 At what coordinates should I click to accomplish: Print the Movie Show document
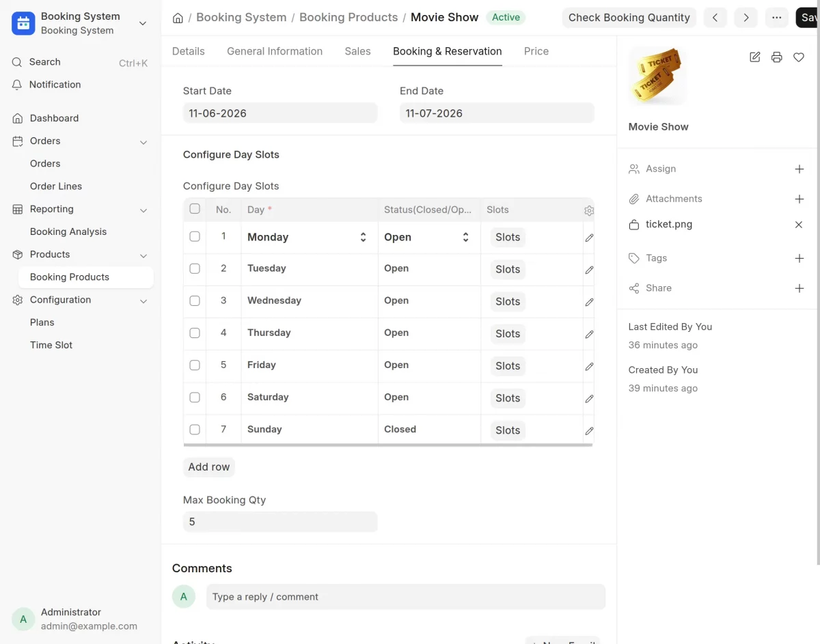(776, 57)
